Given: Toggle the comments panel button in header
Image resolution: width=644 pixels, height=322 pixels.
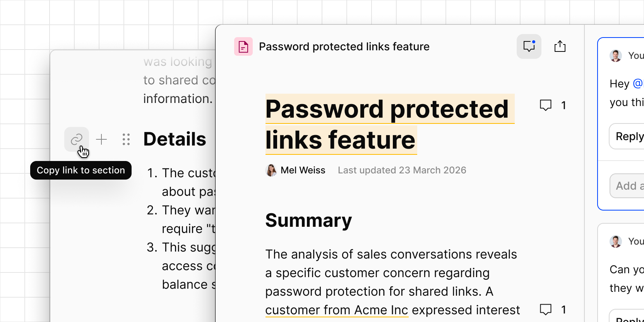Looking at the screenshot, I should [x=529, y=46].
